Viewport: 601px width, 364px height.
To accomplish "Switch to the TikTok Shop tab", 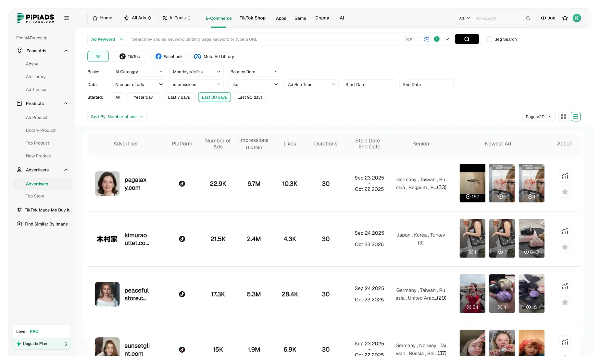I will point(252,18).
